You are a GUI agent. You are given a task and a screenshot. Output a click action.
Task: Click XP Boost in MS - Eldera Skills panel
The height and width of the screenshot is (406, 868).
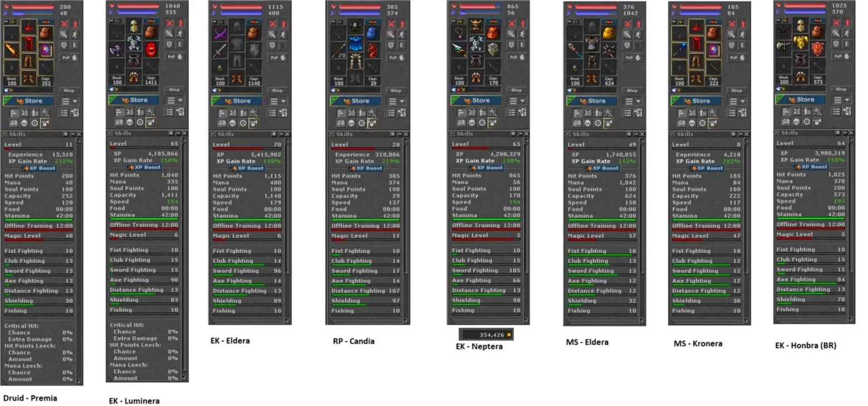601,168
